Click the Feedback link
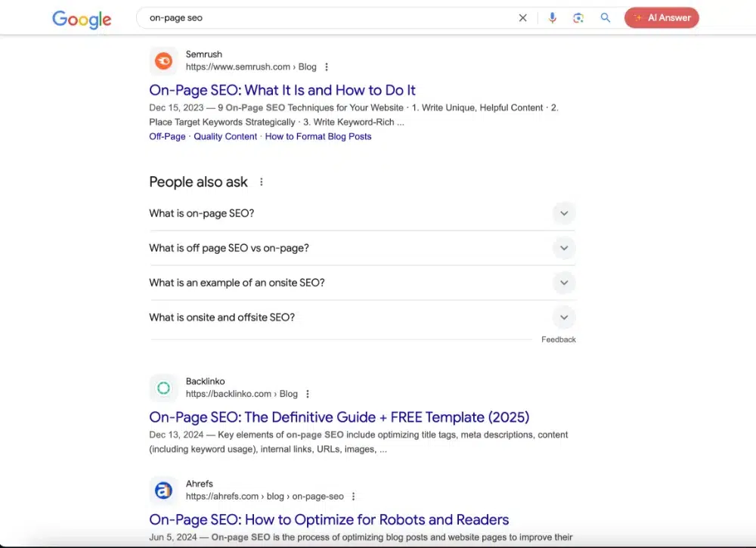The image size is (756, 548). (559, 339)
